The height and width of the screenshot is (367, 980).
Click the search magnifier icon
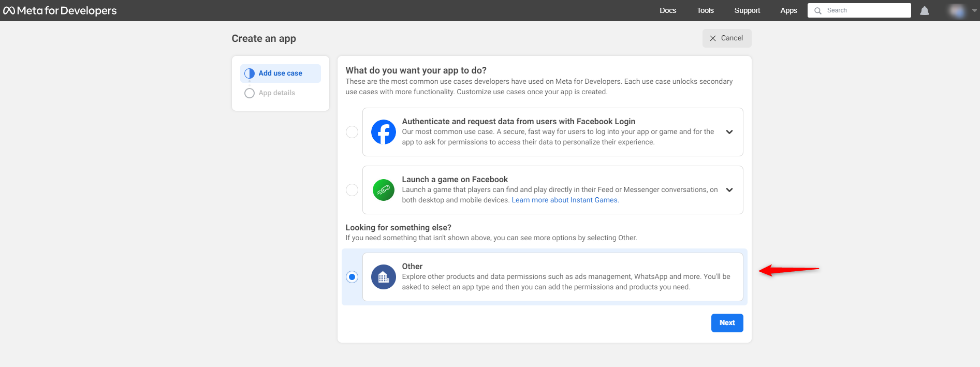(x=818, y=10)
